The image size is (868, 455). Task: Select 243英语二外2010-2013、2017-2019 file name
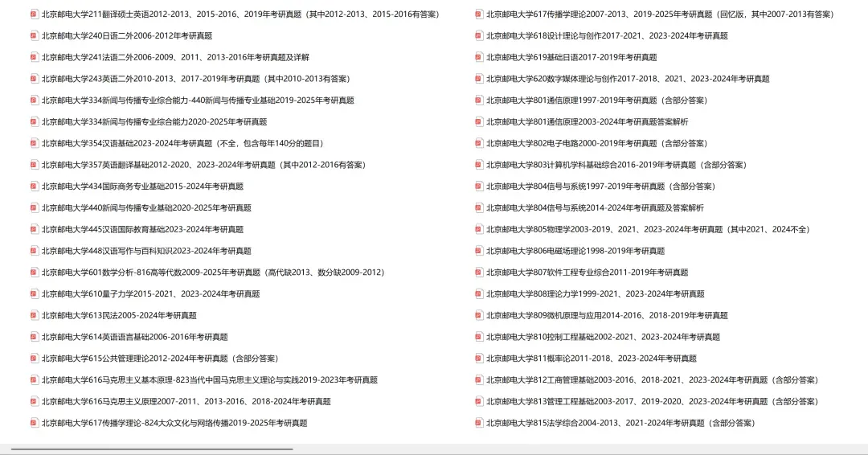pos(196,79)
